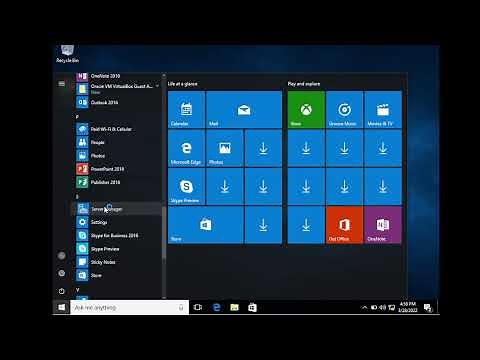Open the Action Center notifications icon

428,307
